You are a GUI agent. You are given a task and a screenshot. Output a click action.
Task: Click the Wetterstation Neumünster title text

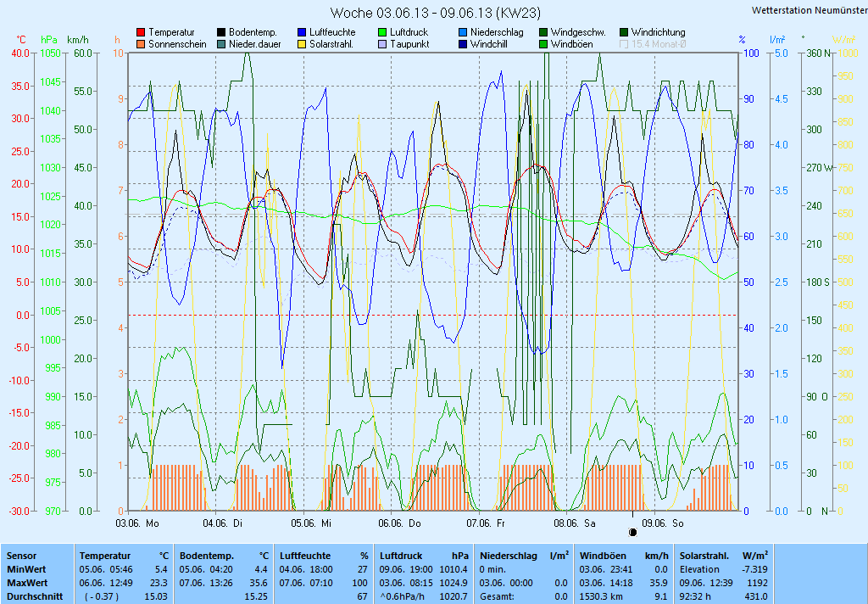(x=809, y=9)
